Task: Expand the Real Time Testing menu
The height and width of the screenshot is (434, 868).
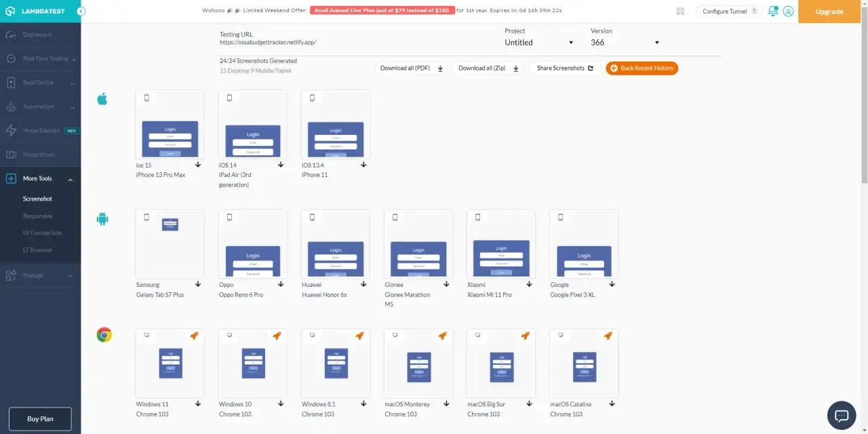Action: pyautogui.click(x=40, y=58)
